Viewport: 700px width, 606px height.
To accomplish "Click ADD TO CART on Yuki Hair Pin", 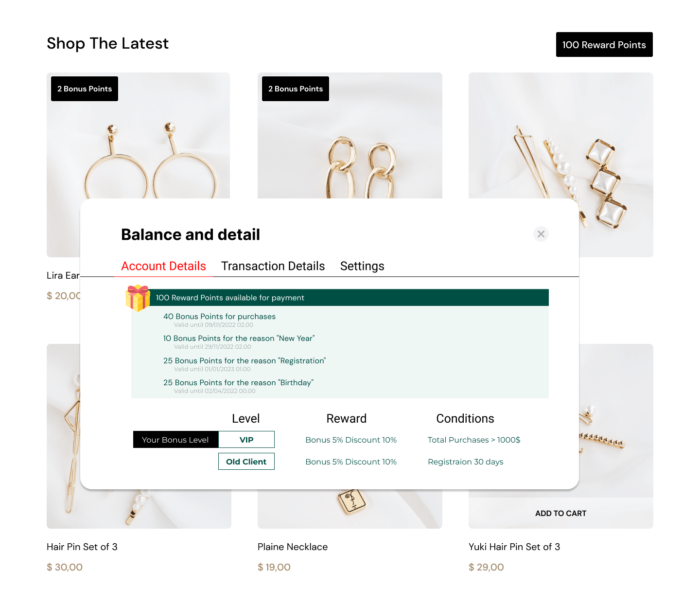I will click(561, 513).
